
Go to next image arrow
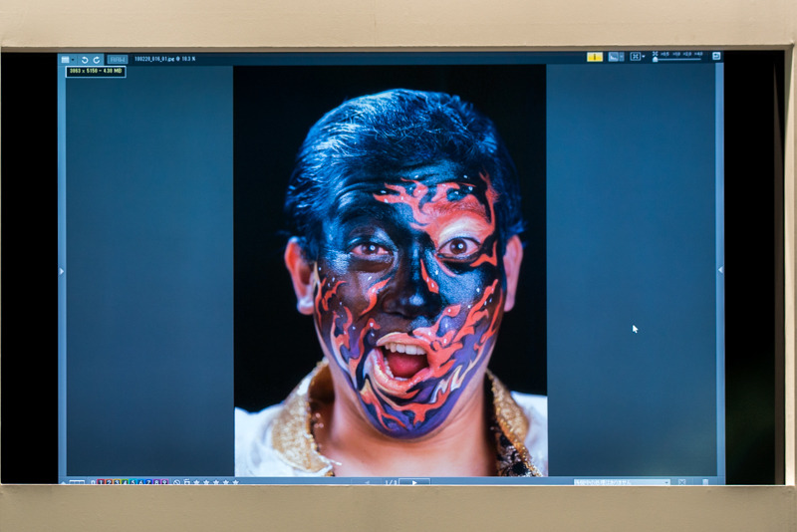point(414,482)
